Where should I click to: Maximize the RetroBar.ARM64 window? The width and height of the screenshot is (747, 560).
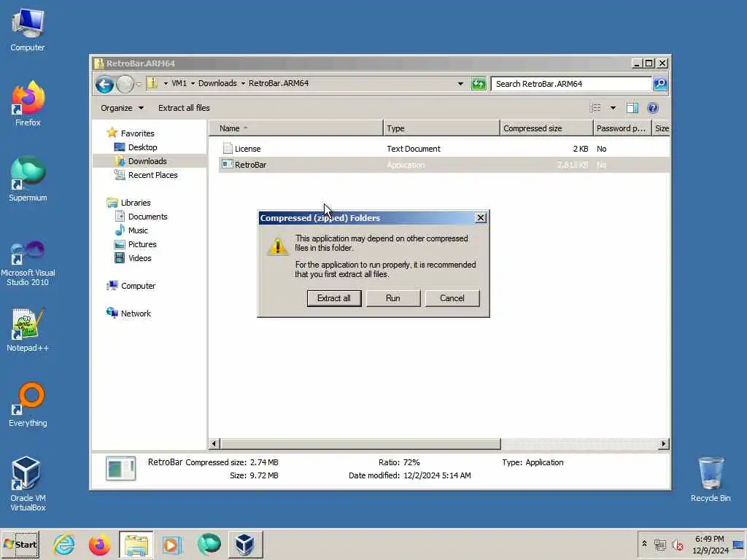pos(649,63)
